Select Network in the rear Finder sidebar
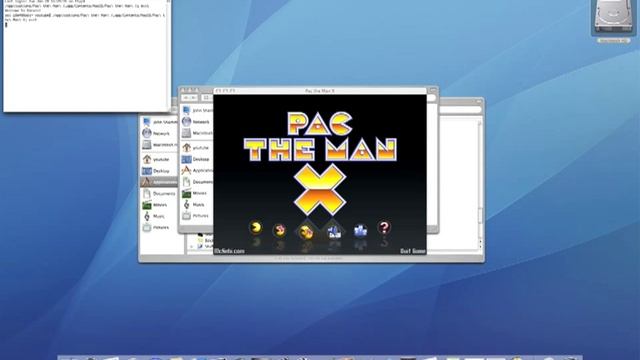The image size is (640, 360). coord(160,133)
